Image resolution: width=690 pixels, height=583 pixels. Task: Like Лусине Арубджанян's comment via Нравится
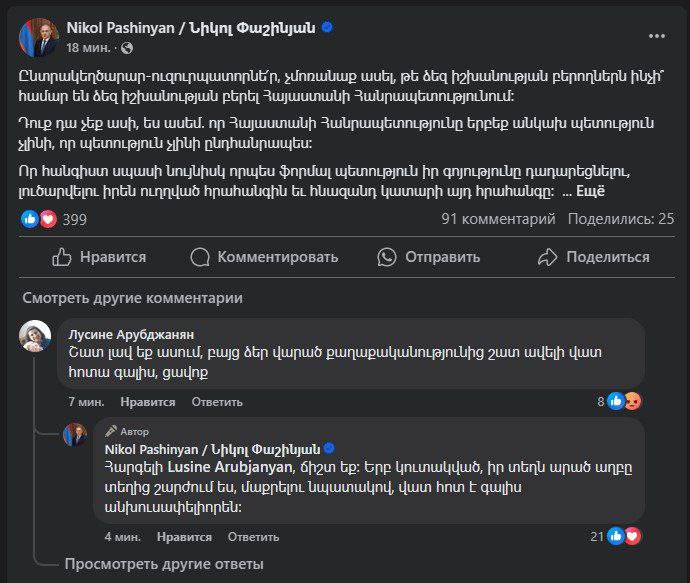147,402
